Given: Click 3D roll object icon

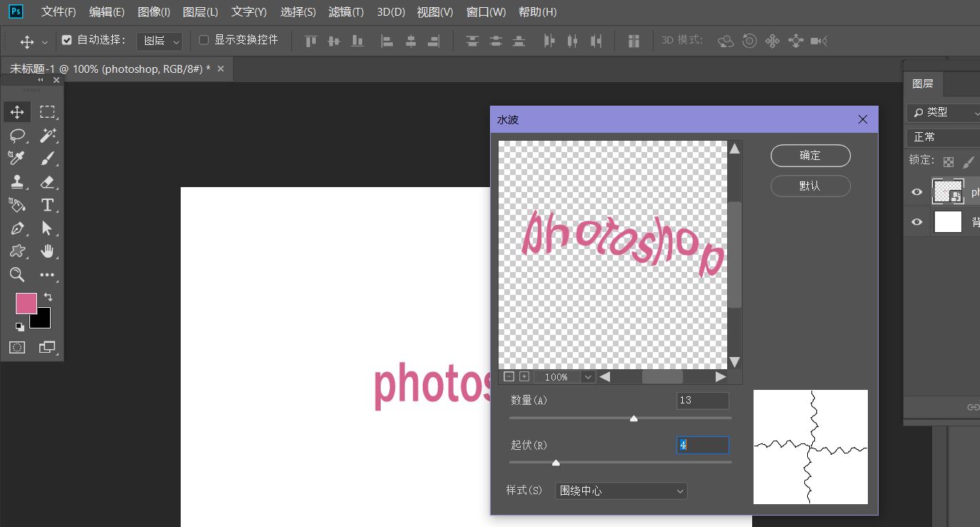Looking at the screenshot, I should [749, 41].
